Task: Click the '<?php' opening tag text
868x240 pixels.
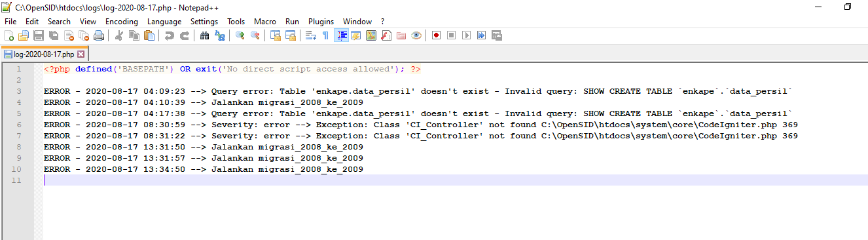Action: [x=57, y=69]
